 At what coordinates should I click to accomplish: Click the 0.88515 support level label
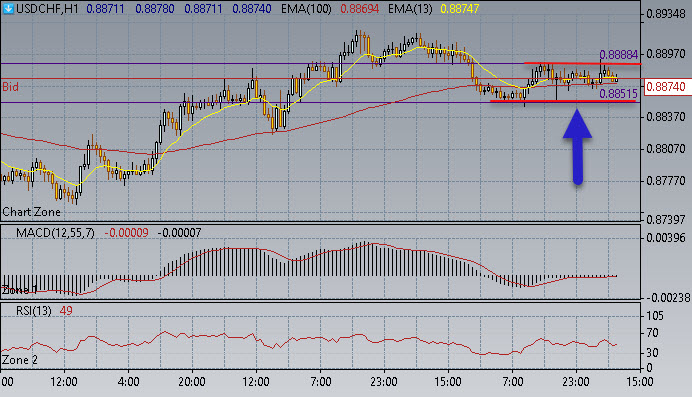click(618, 94)
